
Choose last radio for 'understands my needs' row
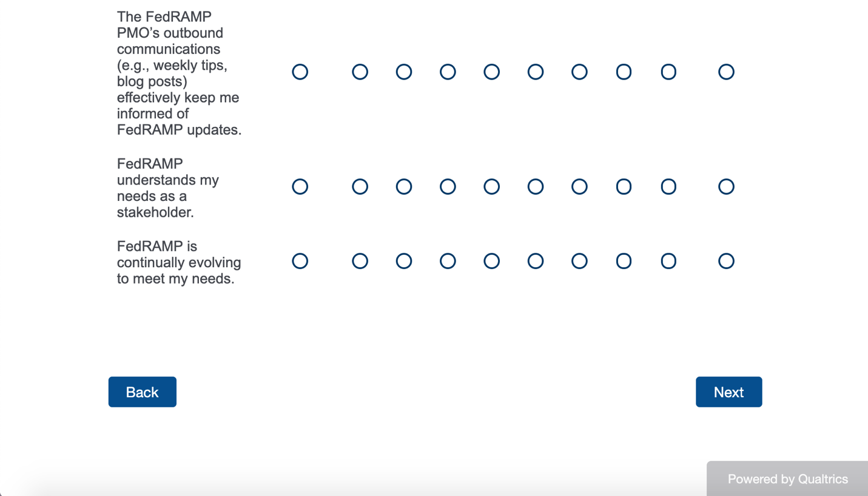726,187
